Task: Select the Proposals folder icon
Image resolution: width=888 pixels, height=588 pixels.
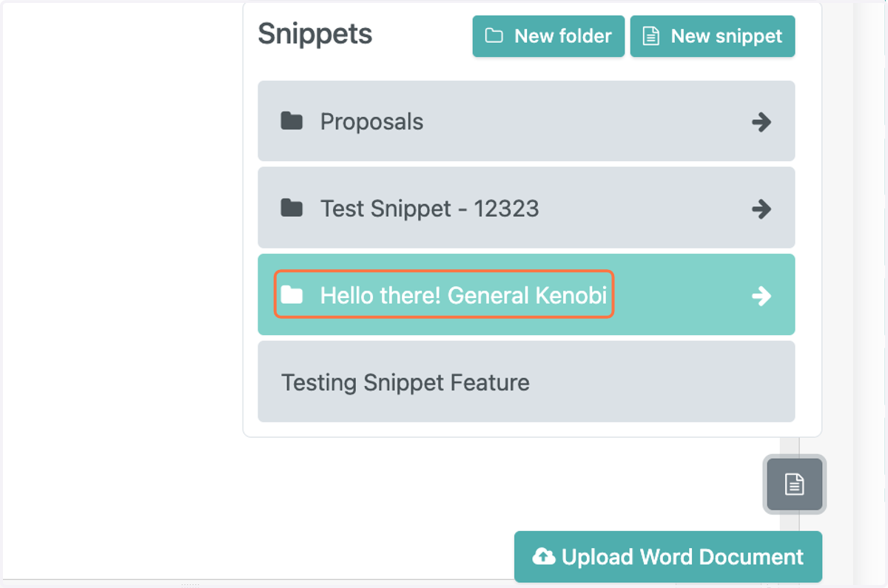Action: [x=292, y=121]
